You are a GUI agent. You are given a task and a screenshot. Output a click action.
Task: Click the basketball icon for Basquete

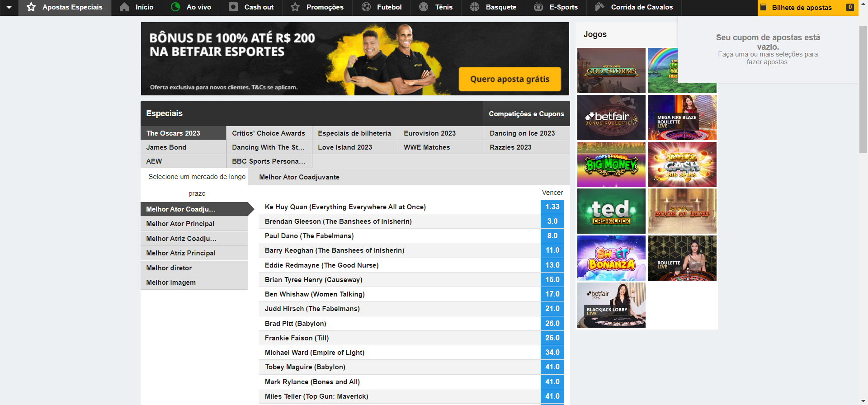click(475, 7)
